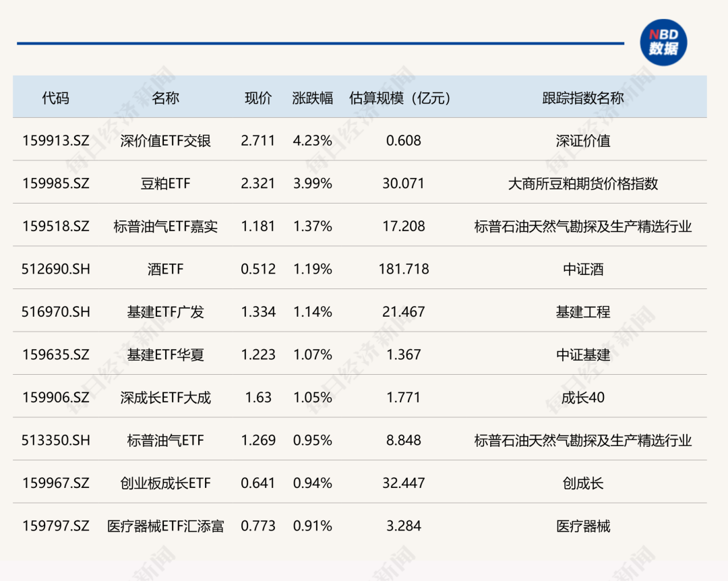Select the 估算规模(亿元) column header

tap(403, 98)
